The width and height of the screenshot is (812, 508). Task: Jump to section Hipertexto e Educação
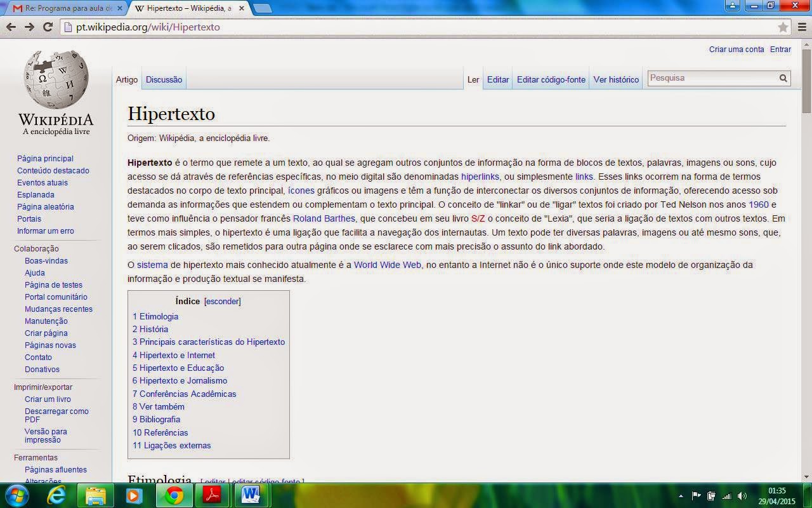178,368
